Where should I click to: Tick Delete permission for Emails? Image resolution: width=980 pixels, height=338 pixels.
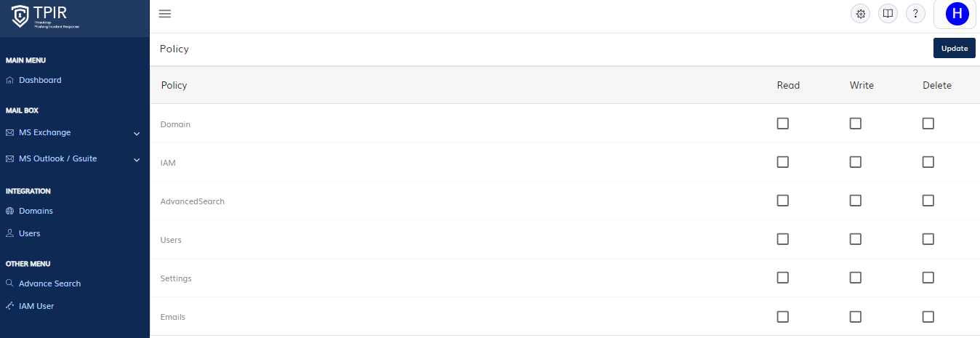(x=928, y=317)
